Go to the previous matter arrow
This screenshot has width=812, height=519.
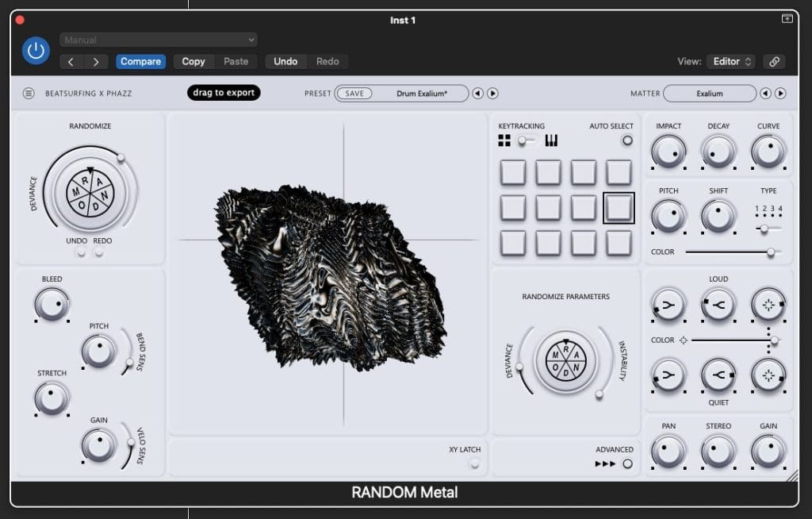(765, 94)
